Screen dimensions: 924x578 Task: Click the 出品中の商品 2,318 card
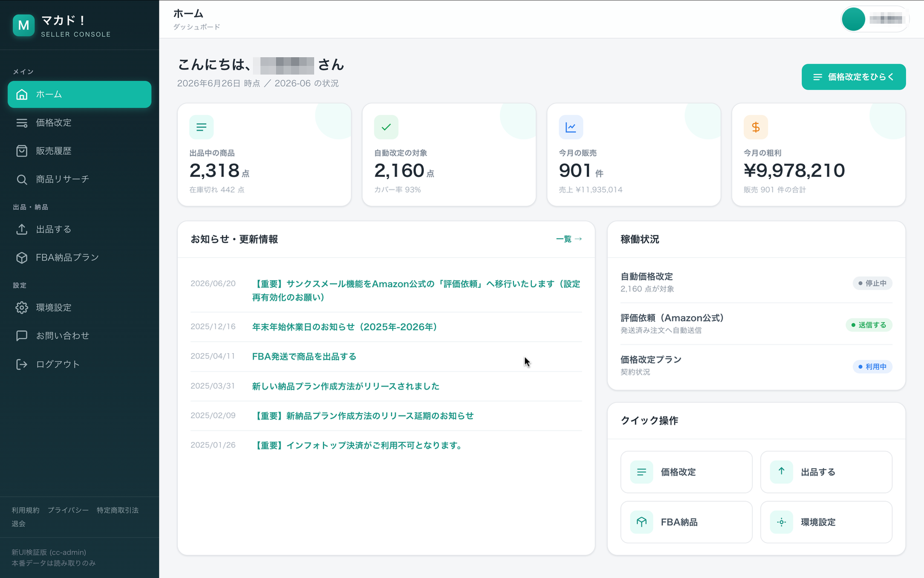click(264, 155)
